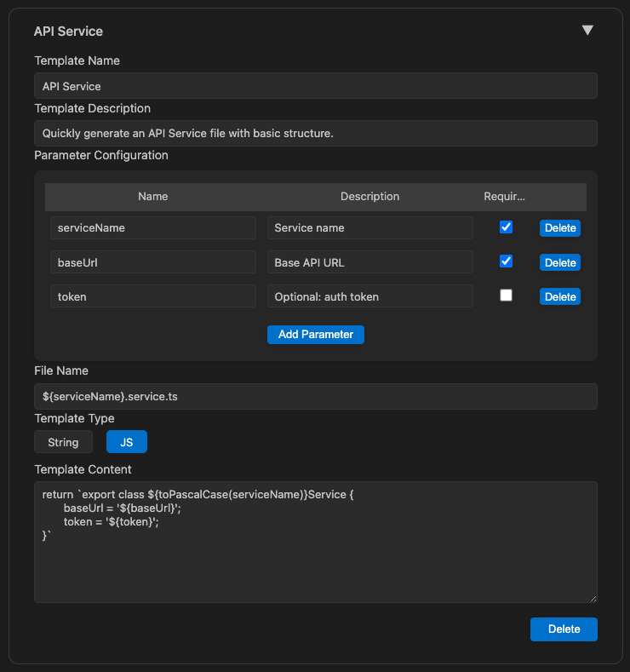Edit the File Name field
Screen dimensions: 630x672
point(316,396)
